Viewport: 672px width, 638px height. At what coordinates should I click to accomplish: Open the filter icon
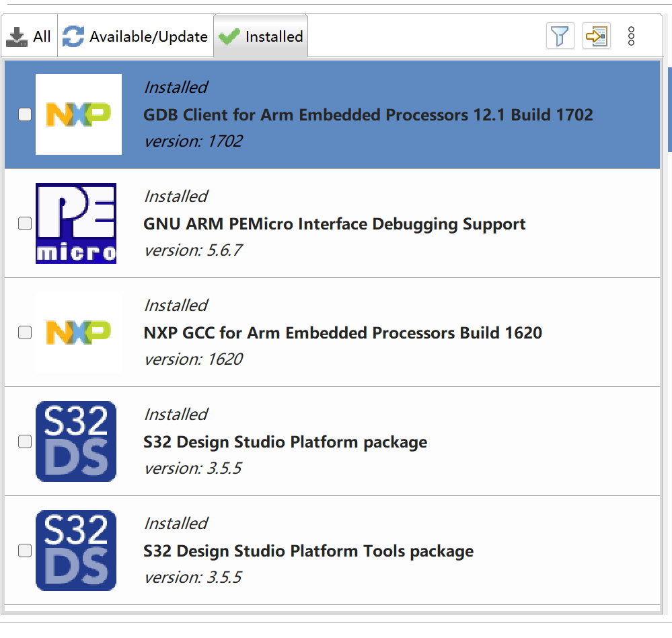coord(560,36)
